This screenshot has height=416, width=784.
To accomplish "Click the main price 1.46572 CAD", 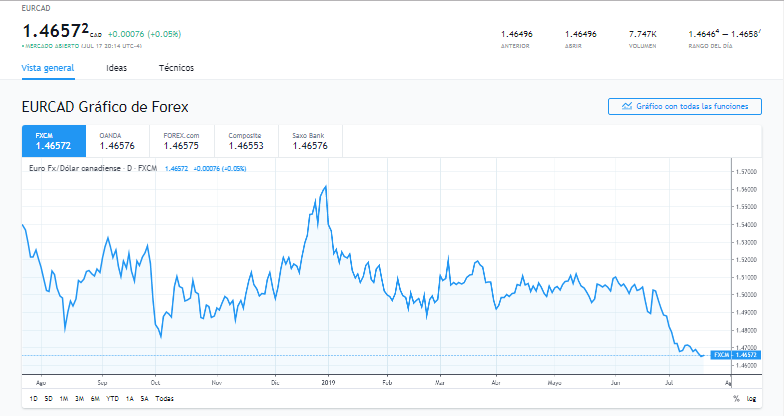I will pos(62,31).
